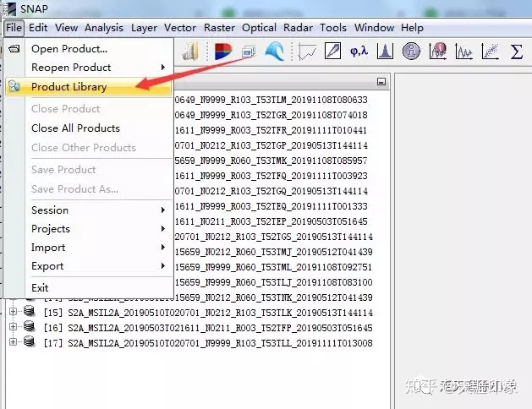The image size is (532, 409).
Task: Click the database icon of product [16]
Action: 30,326
